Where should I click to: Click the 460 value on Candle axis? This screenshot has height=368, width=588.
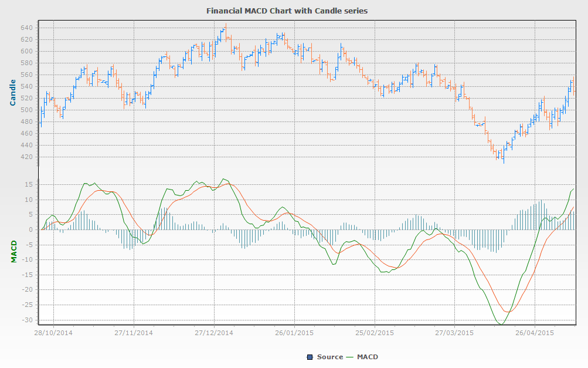pyautogui.click(x=27, y=133)
